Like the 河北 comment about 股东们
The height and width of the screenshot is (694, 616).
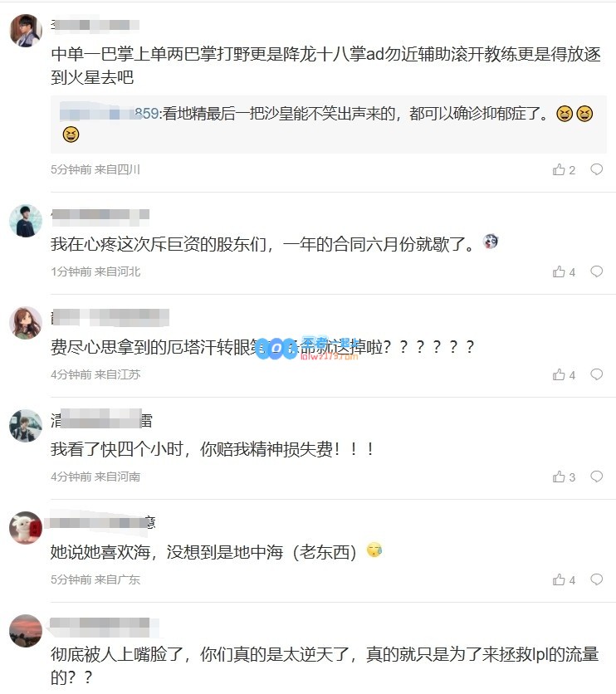[564, 271]
